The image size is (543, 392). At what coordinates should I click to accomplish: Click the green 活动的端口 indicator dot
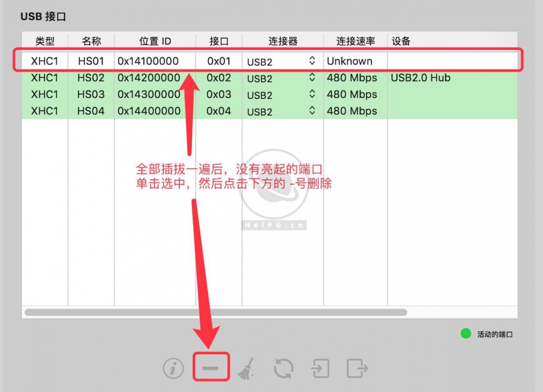click(465, 334)
